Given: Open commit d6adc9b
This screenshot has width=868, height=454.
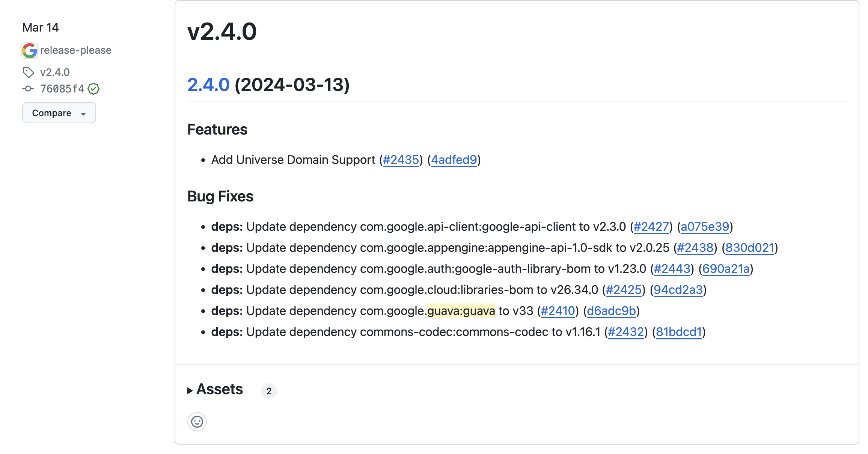Looking at the screenshot, I should pos(612,311).
